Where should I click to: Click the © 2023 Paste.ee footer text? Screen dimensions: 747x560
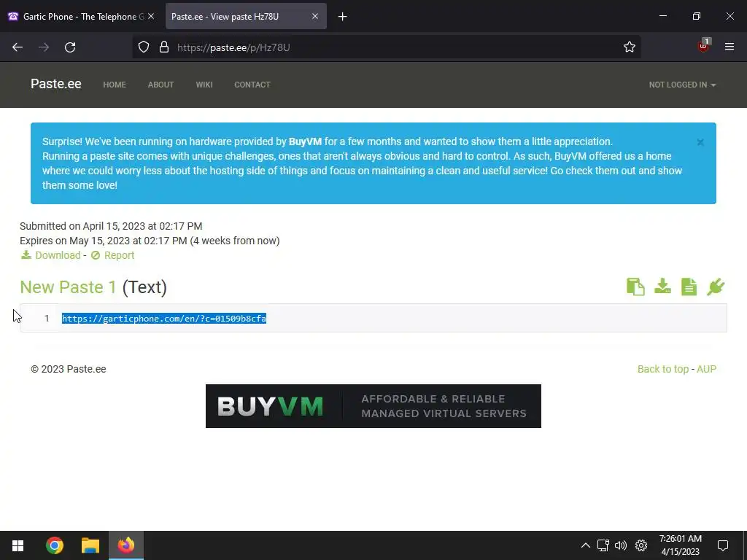[68, 369]
